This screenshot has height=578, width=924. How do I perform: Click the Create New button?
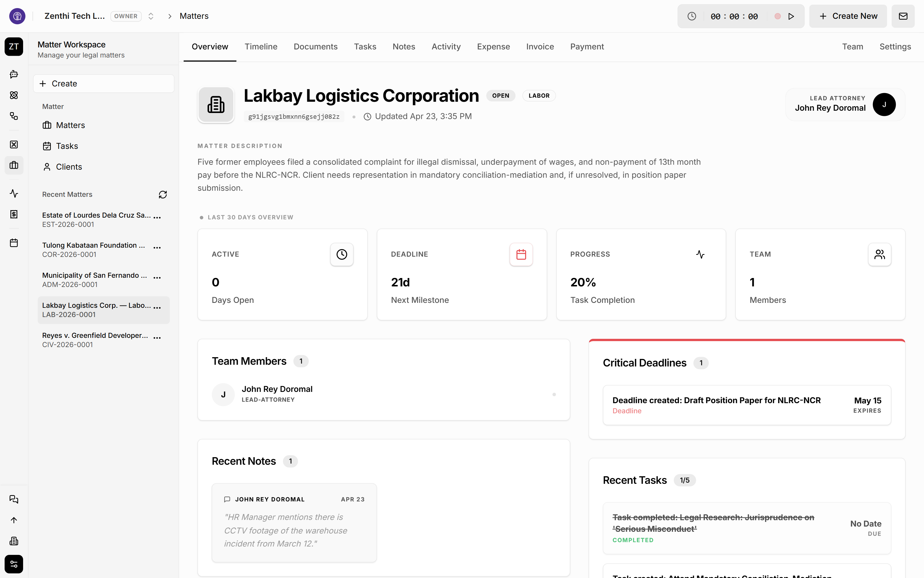[x=848, y=16]
